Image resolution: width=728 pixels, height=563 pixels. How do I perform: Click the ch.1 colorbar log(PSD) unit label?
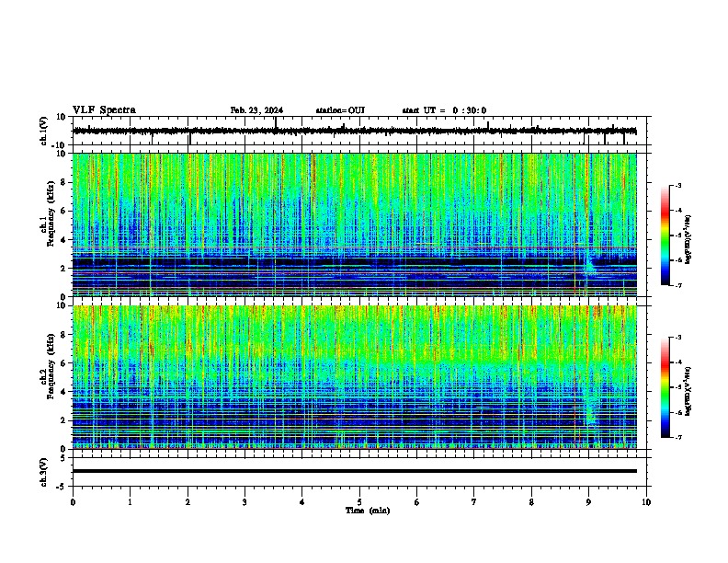[x=688, y=239]
